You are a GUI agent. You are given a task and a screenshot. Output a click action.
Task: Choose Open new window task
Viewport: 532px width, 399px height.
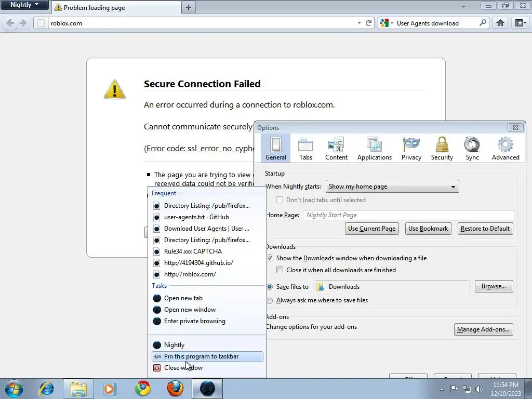[x=207, y=310]
